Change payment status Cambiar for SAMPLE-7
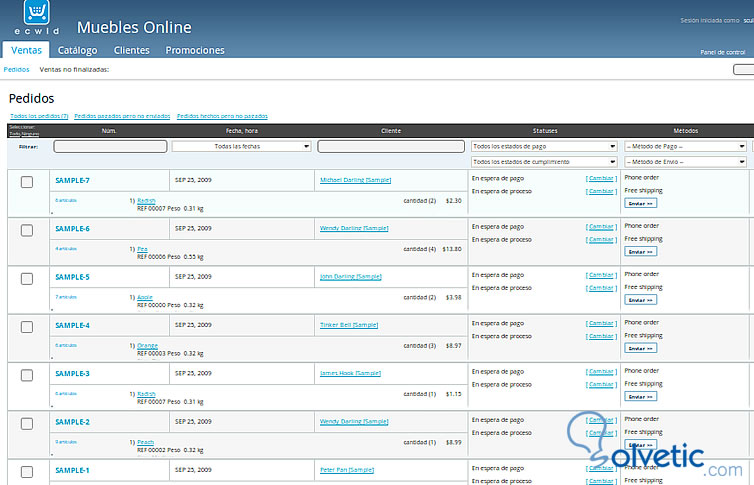 (601, 178)
